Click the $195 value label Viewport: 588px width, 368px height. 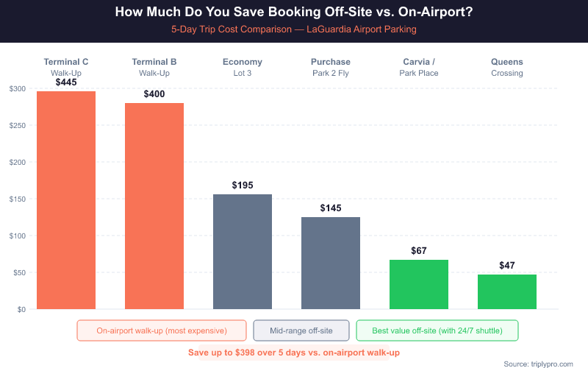pyautogui.click(x=243, y=185)
